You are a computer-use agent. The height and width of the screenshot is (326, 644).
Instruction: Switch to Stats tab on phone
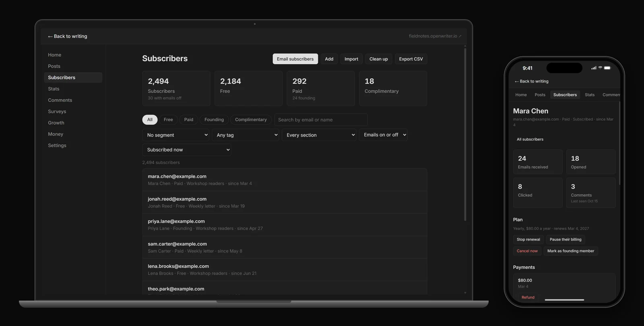(x=590, y=95)
